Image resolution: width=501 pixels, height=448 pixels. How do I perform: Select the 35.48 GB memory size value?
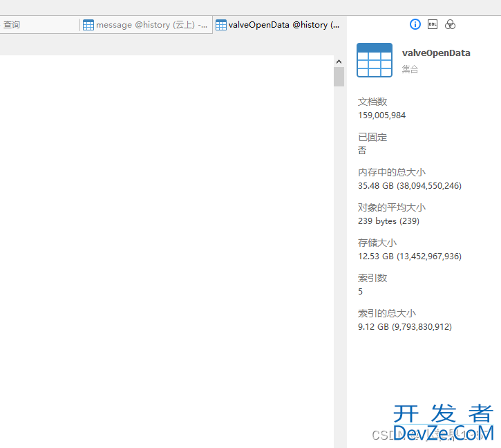pyautogui.click(x=410, y=186)
